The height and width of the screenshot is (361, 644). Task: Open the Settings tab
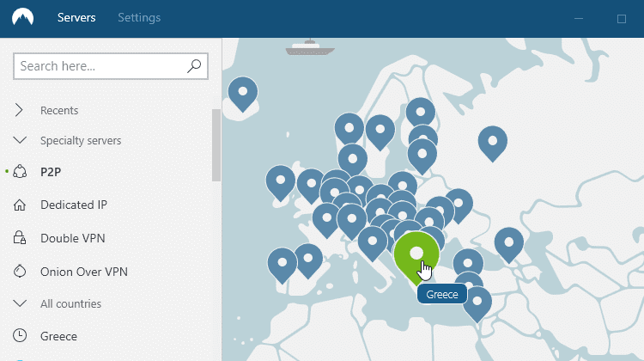click(x=139, y=18)
